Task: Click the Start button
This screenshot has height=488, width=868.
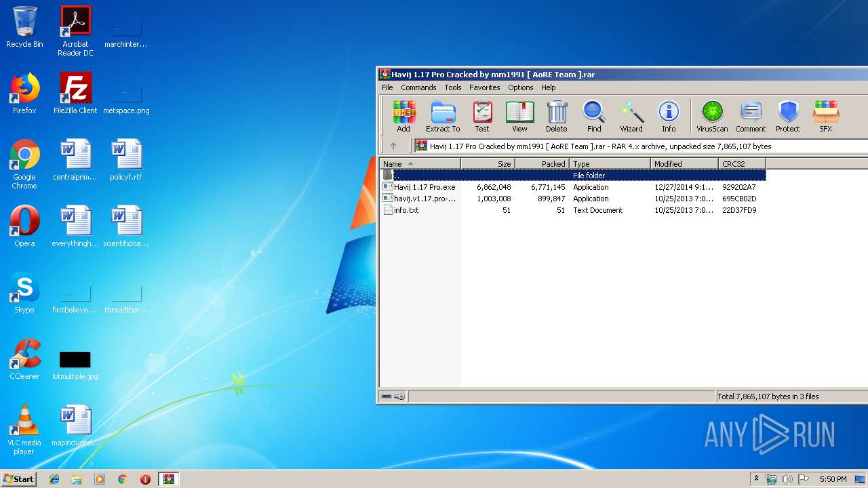Action: point(19,479)
